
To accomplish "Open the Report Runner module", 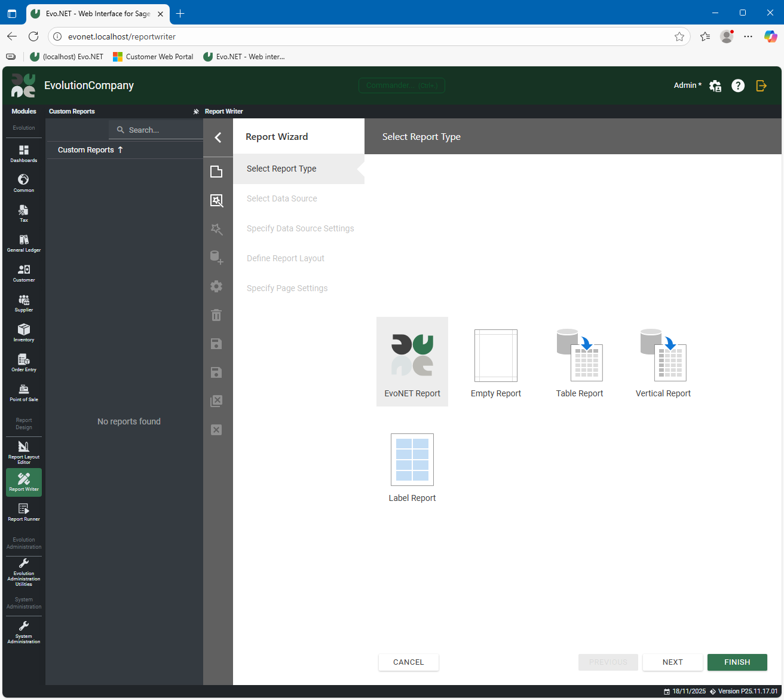I will point(24,512).
